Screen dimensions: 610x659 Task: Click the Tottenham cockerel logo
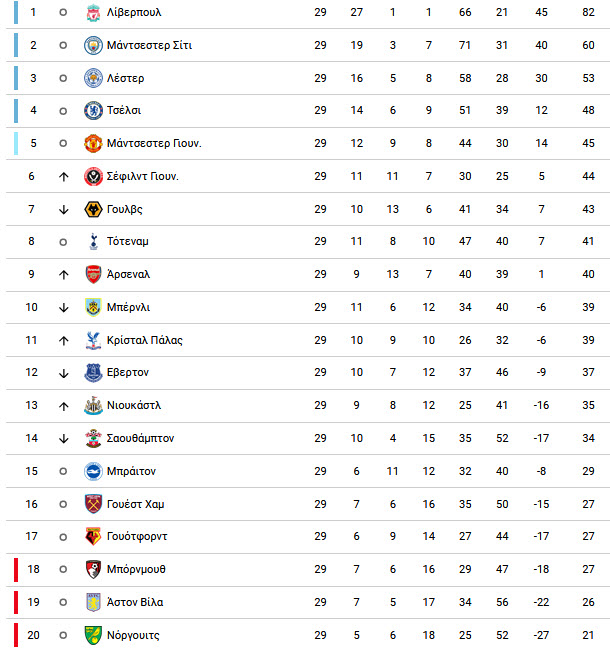pyautogui.click(x=94, y=242)
